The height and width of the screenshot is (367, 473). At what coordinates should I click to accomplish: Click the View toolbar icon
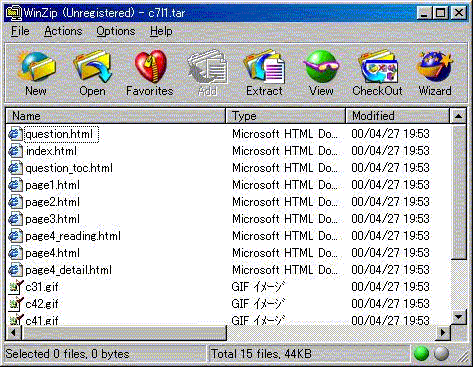[x=321, y=66]
